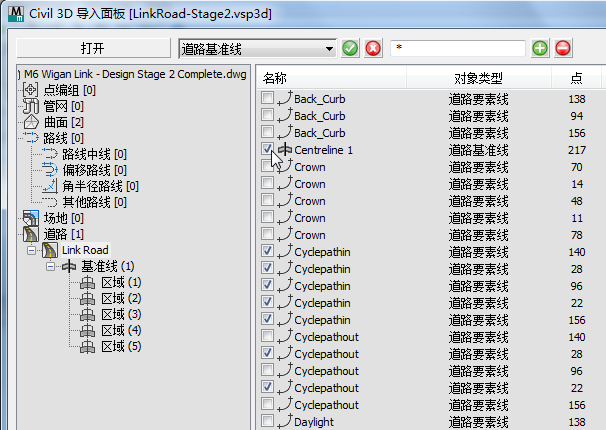Viewport: 606px width, 430px height.
Task: Click the 管网 pipe network icon
Action: (x=31, y=106)
